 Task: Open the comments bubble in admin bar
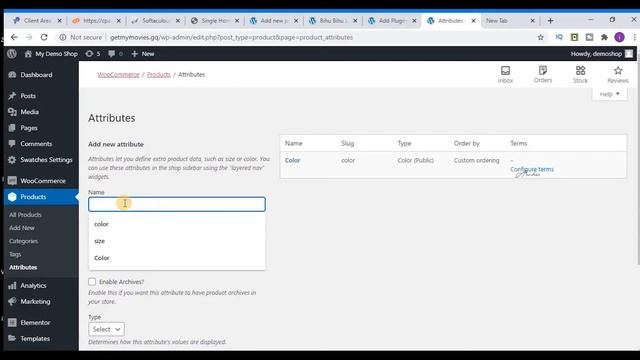point(115,54)
